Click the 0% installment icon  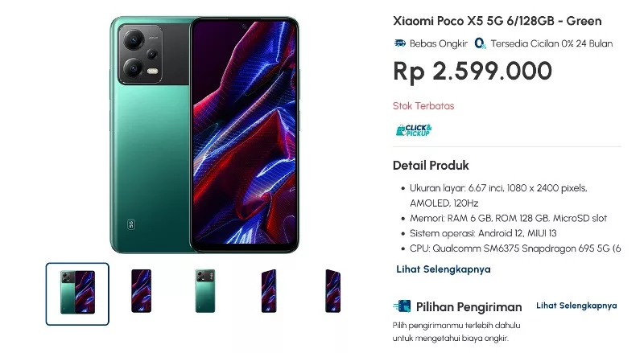(x=480, y=43)
